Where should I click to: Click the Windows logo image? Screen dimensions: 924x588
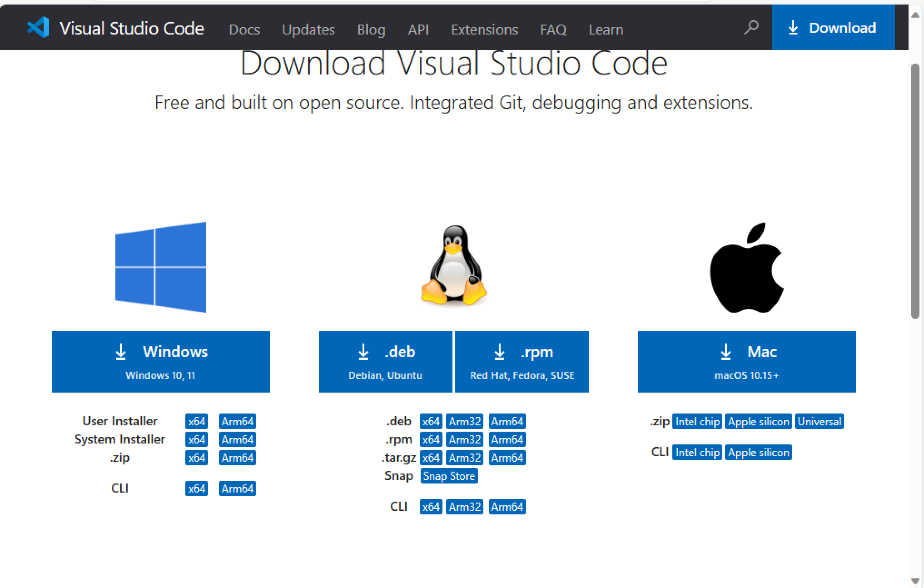161,267
